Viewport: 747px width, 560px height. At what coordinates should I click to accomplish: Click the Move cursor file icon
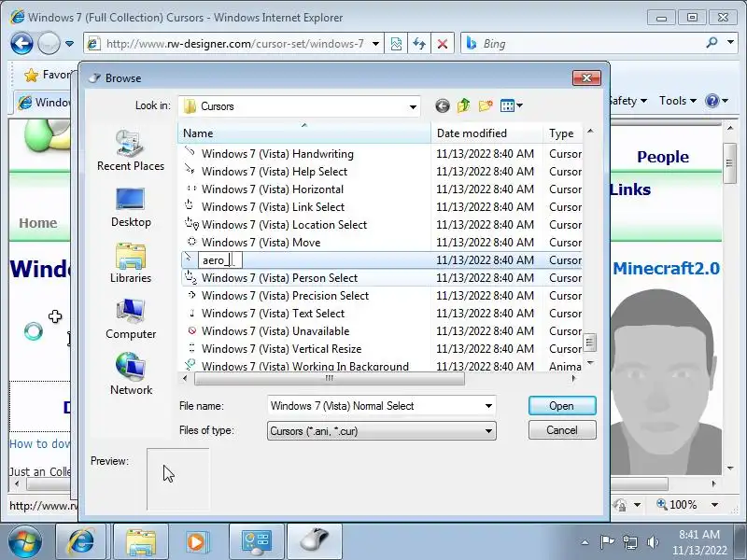[192, 242]
